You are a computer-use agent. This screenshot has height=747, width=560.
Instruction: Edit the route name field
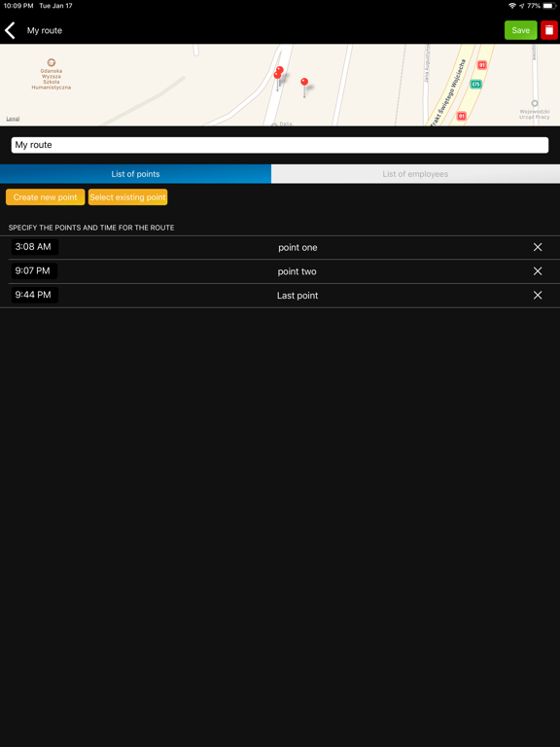pyautogui.click(x=280, y=145)
